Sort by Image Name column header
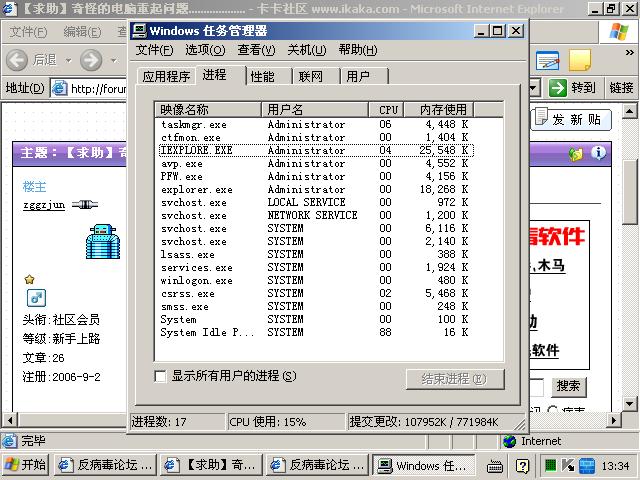Image resolution: width=640 pixels, height=480 pixels. tap(208, 109)
